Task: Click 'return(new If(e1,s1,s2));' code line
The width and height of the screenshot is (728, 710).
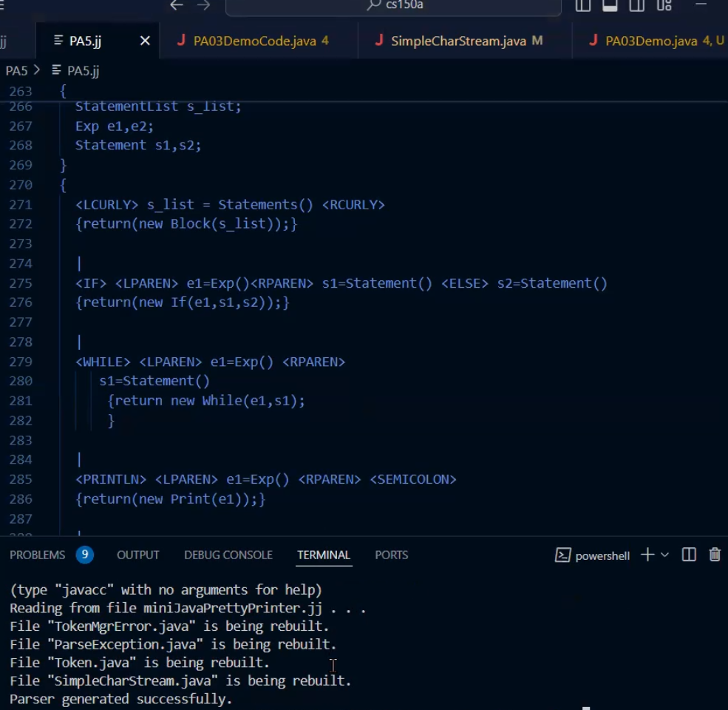Action: (x=183, y=302)
